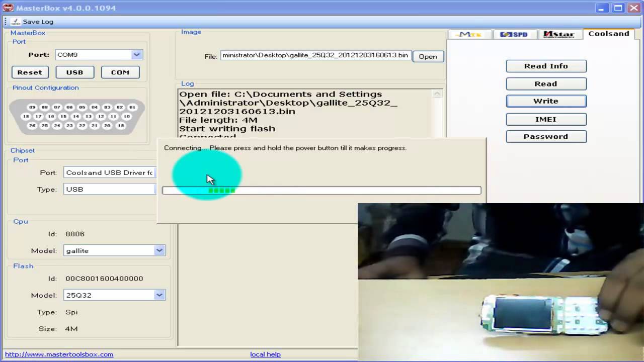Select pin 14 in Pinout Configuration
The width and height of the screenshot is (644, 362).
[x=76, y=117]
